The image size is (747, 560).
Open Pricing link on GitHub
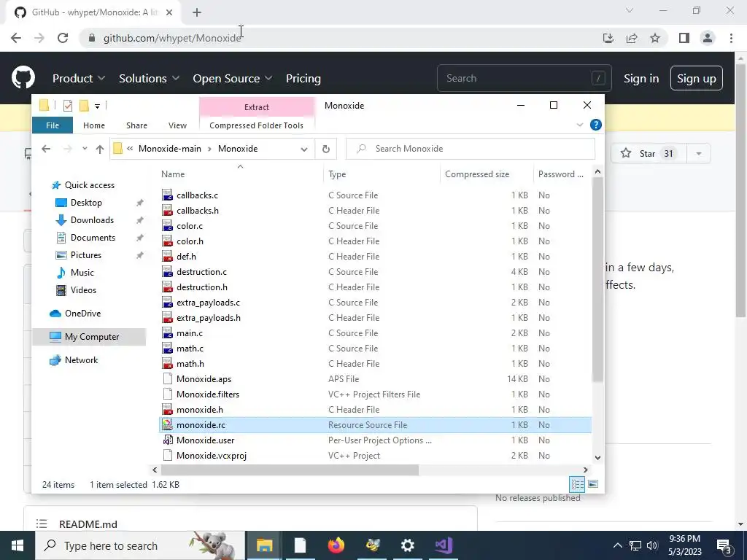click(x=303, y=79)
